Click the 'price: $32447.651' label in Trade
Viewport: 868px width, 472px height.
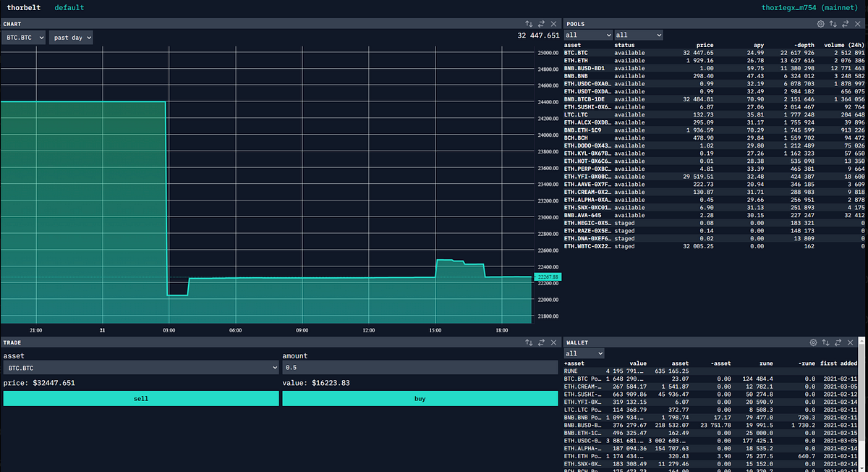[39, 383]
